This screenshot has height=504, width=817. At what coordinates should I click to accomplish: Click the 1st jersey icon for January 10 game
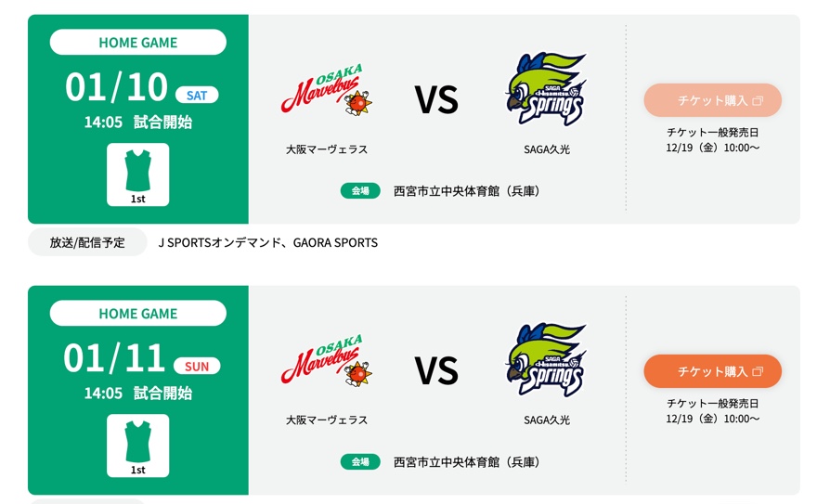137,174
